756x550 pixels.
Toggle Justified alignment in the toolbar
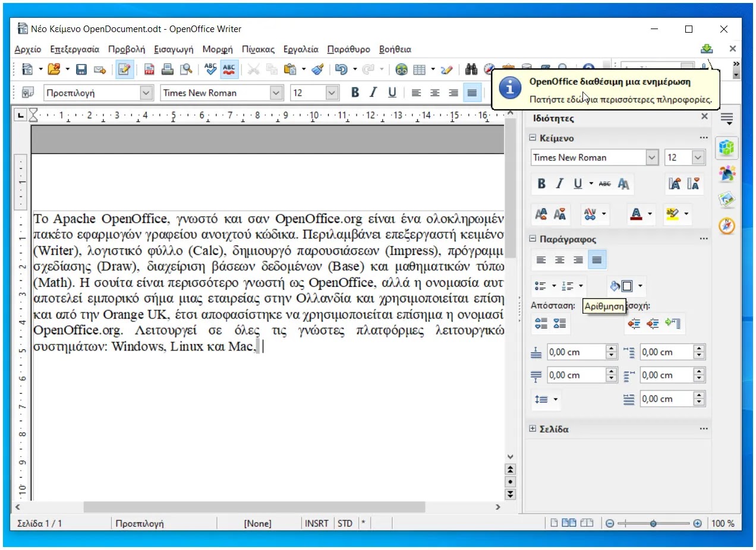[472, 93]
